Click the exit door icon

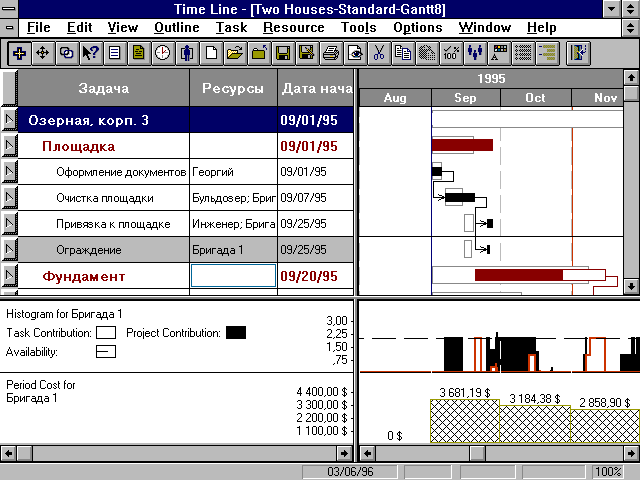point(577,51)
